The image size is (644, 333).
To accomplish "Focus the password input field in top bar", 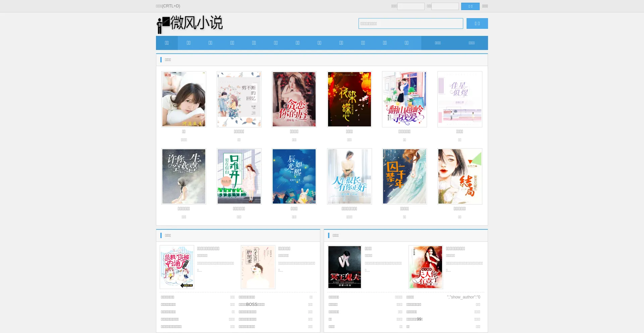I will (445, 6).
